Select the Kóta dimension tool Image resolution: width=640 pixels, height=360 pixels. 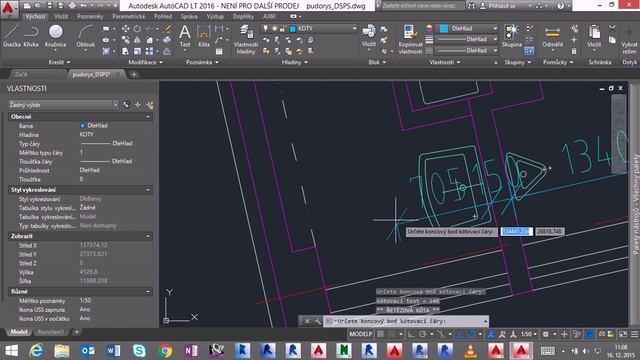(x=203, y=36)
